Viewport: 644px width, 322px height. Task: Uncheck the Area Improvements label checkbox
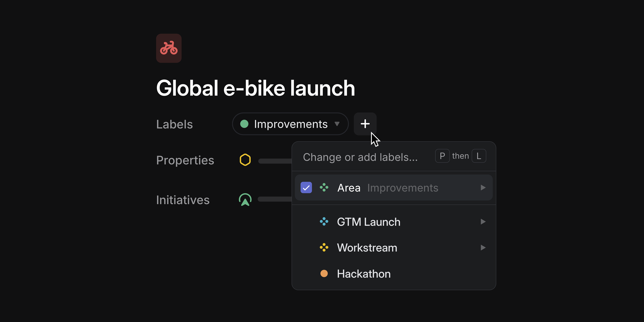point(306,187)
